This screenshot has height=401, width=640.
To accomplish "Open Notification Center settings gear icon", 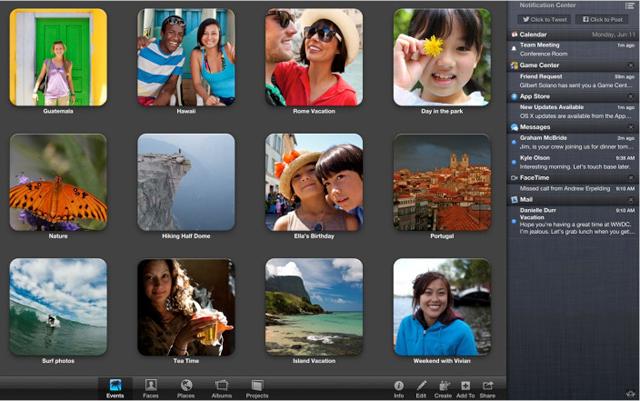I will [629, 393].
